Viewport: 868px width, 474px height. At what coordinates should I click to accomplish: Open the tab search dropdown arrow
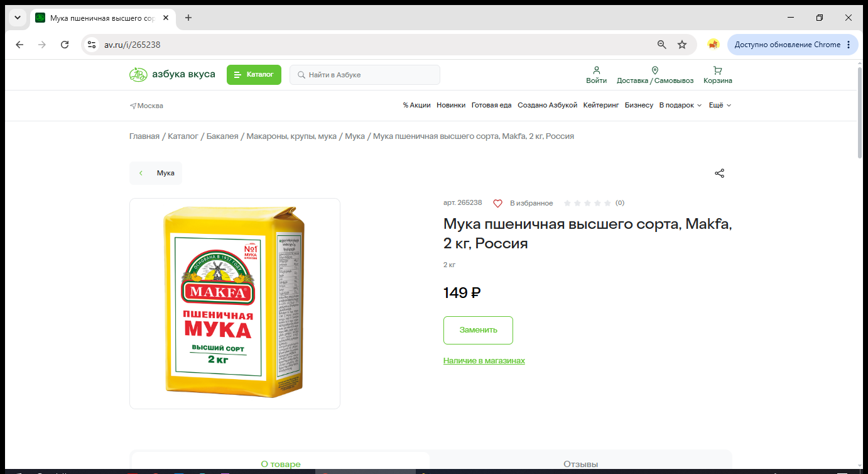(18, 18)
